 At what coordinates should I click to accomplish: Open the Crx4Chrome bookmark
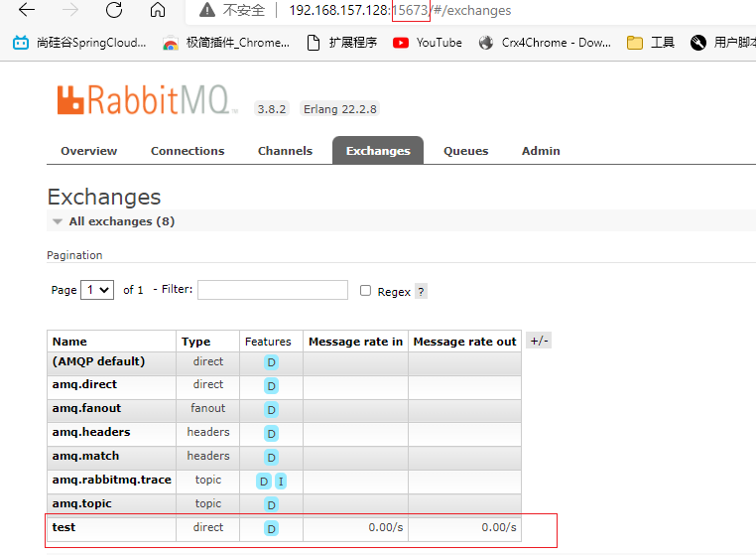(x=545, y=43)
